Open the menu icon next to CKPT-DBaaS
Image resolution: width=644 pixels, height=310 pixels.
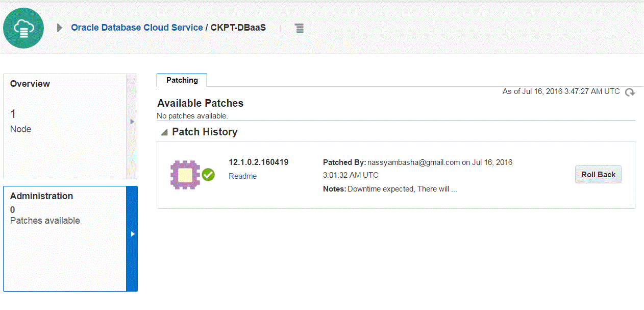[300, 28]
